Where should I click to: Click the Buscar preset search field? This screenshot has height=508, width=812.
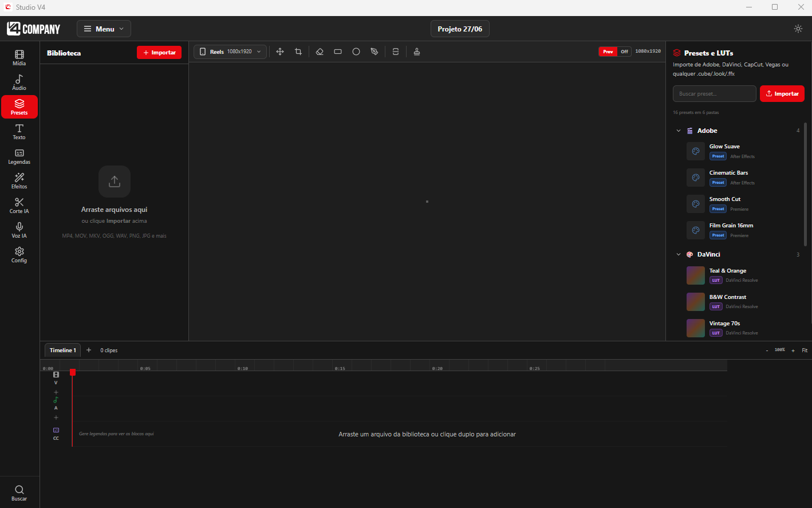715,93
